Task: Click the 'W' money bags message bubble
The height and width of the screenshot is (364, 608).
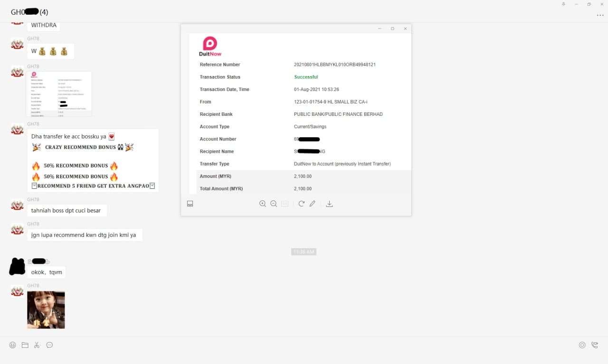Action: click(x=50, y=51)
